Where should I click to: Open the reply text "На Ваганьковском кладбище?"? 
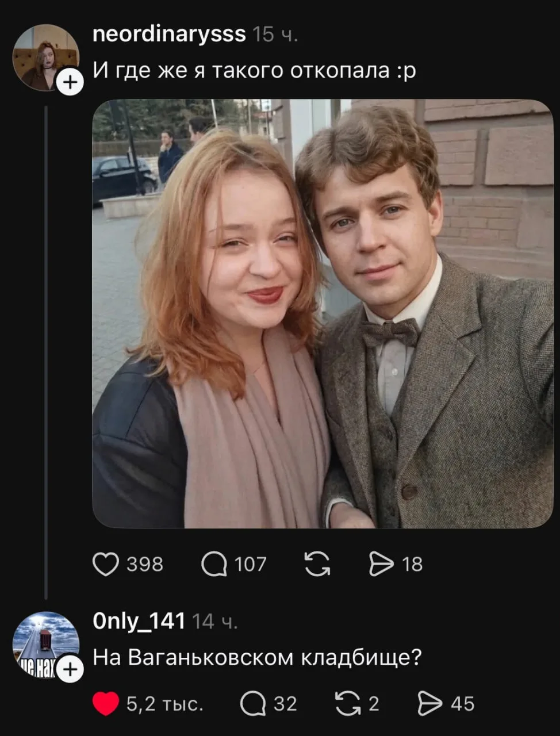257,657
